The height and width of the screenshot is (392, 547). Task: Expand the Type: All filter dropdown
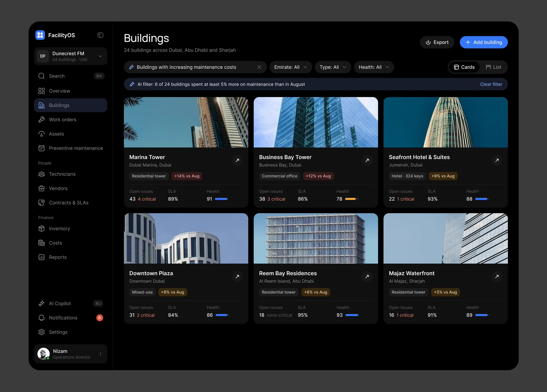(x=333, y=67)
